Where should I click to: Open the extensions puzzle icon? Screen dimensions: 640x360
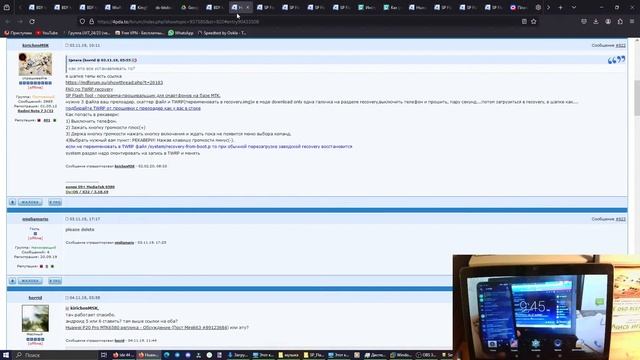coord(620,21)
